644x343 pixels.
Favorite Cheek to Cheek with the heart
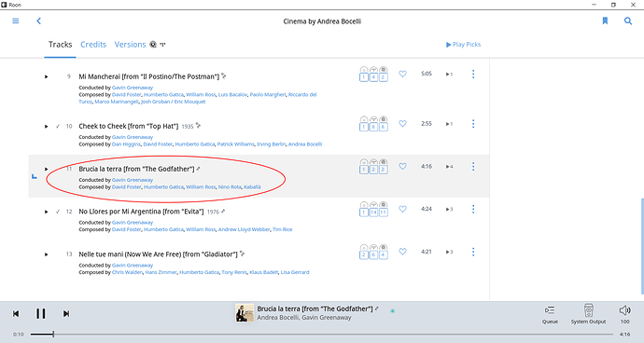(x=402, y=123)
